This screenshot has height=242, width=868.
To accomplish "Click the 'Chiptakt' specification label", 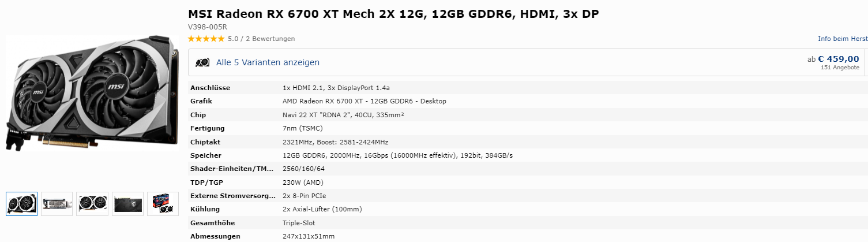I will (x=205, y=142).
